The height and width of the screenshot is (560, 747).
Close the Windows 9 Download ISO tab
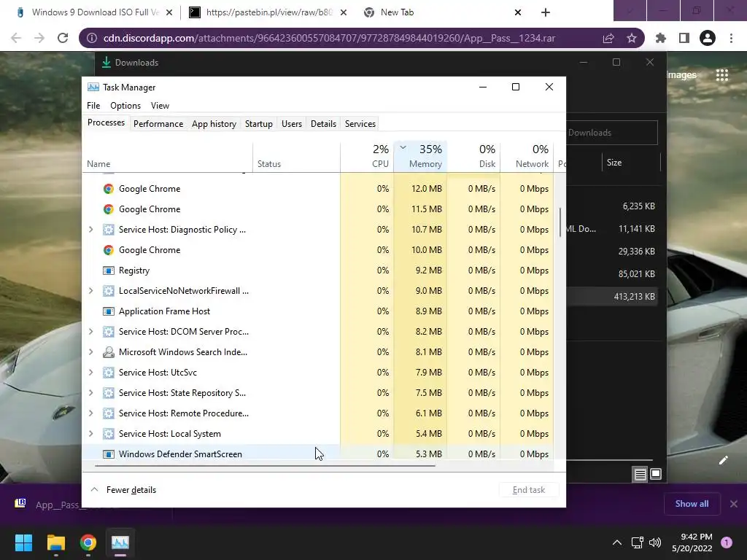169,12
